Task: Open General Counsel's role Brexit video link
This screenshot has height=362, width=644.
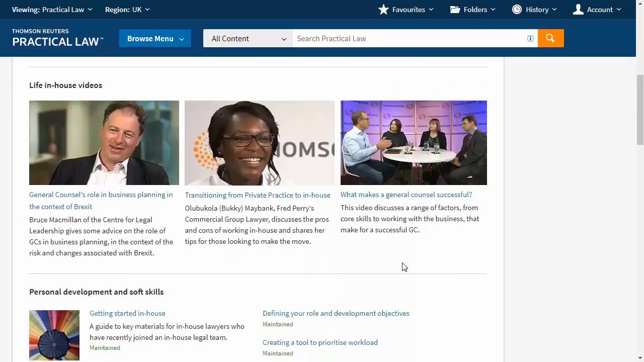Action: pos(101,201)
